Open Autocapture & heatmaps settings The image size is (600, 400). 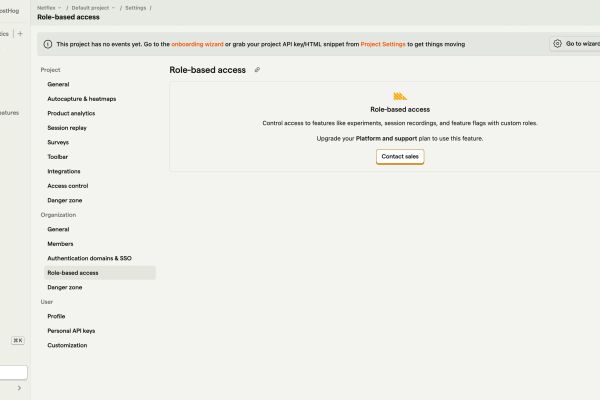point(100,99)
